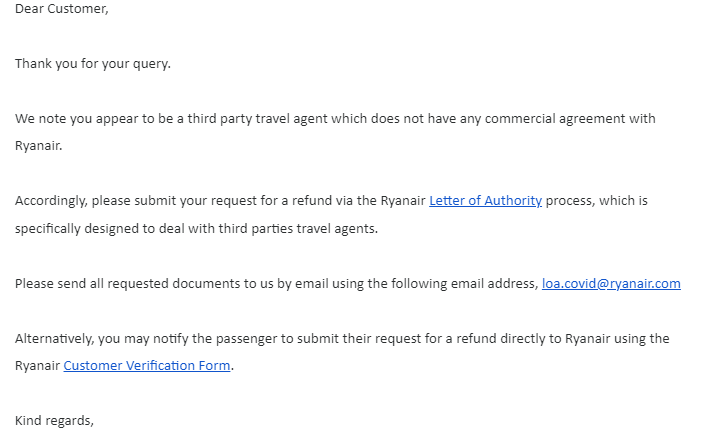702x430 pixels.
Task: Click the standalone 'Ryanair.' line ending the paragraph
Action: pyautogui.click(x=39, y=146)
